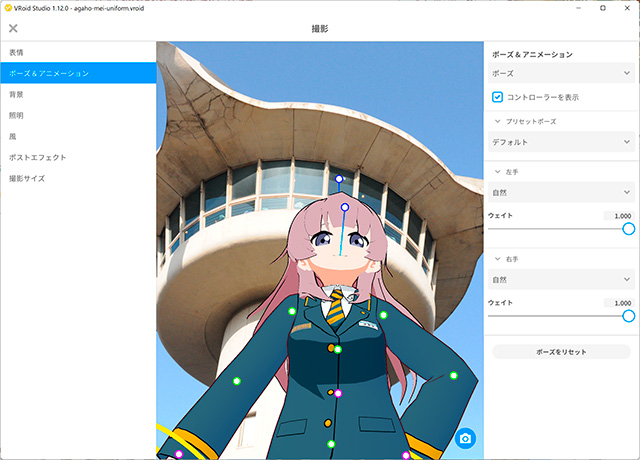The width and height of the screenshot is (640, 460).
Task: Toggle コントローラーを表示 checkbox
Action: (497, 97)
